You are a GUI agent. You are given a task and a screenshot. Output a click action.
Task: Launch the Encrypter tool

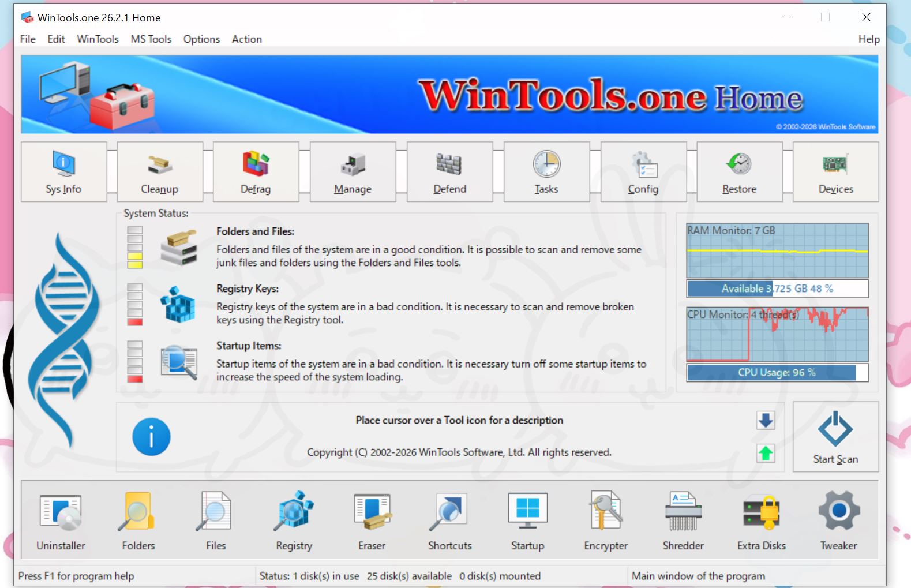coord(606,520)
